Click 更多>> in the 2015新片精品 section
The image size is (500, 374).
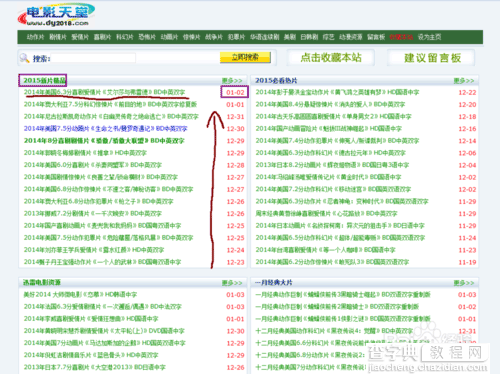(x=232, y=81)
